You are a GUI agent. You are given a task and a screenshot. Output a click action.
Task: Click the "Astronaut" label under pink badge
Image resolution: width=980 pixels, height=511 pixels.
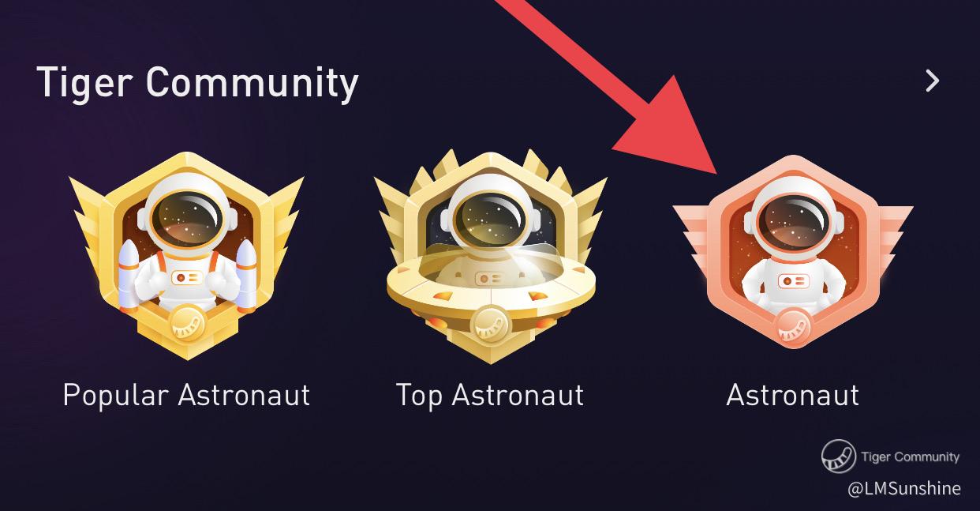tap(792, 394)
